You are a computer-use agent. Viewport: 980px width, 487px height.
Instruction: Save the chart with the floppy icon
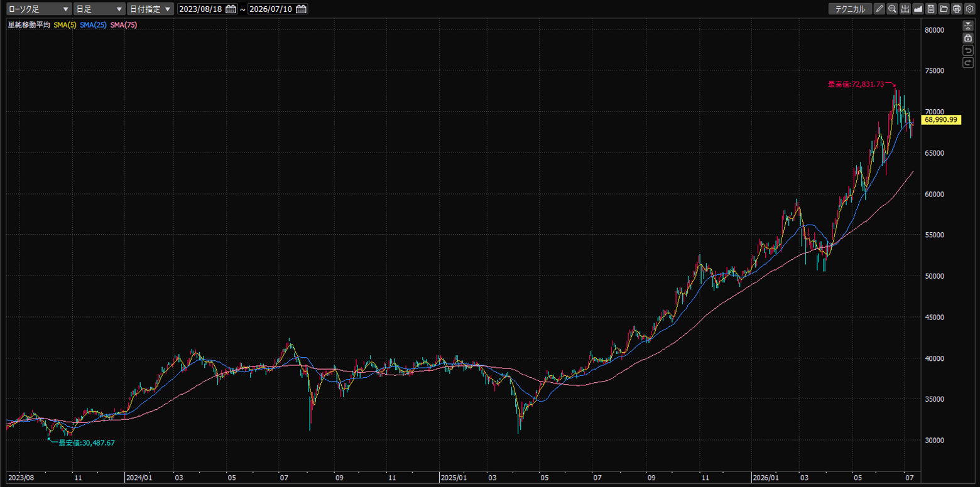point(931,9)
